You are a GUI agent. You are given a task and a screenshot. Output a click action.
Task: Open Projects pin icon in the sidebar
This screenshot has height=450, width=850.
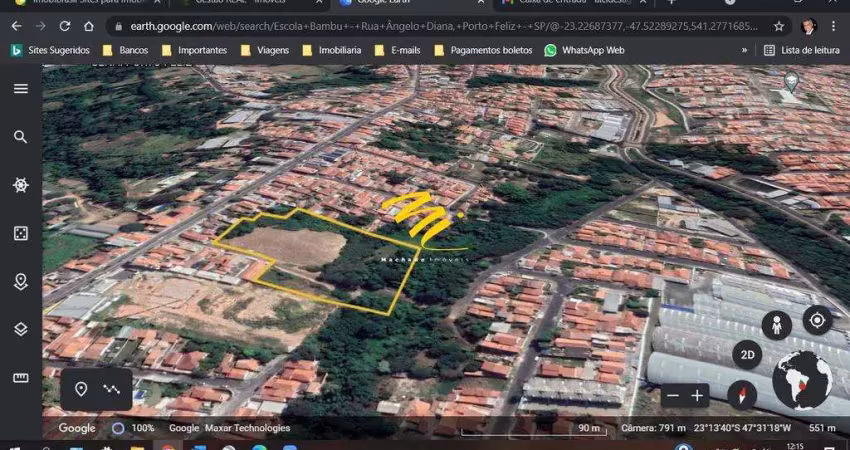coord(20,281)
